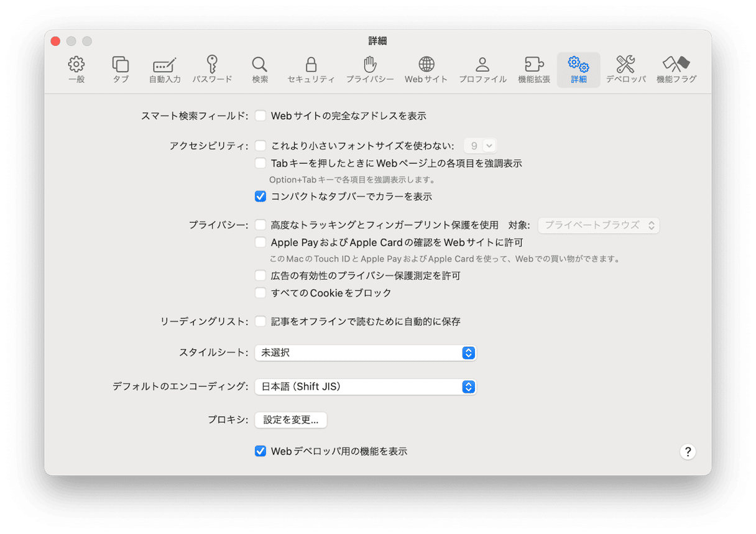The image size is (756, 534).
Task: Open the プライベートブラウズ target dropdown
Action: tap(598, 225)
